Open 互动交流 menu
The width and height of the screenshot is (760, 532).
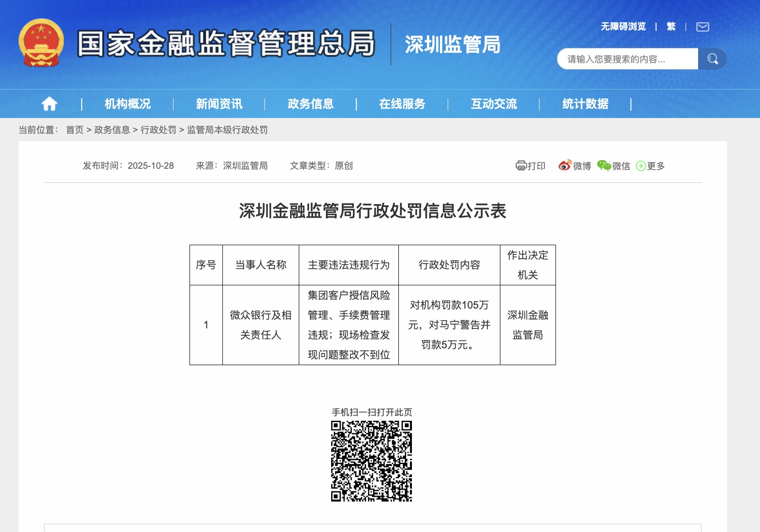pos(494,104)
